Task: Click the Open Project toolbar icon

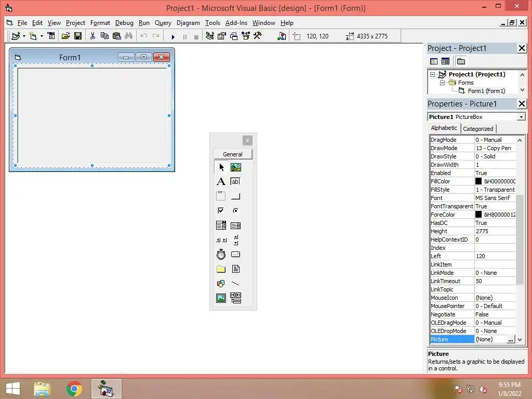Action: (65, 36)
